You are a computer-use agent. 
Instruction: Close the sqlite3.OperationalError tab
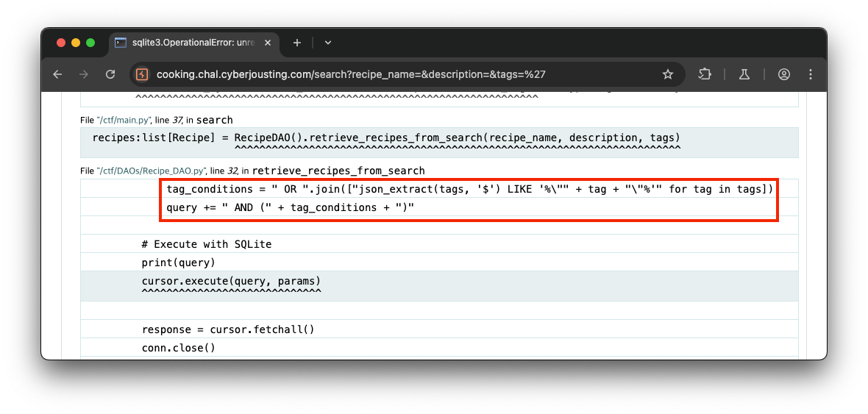pos(268,43)
